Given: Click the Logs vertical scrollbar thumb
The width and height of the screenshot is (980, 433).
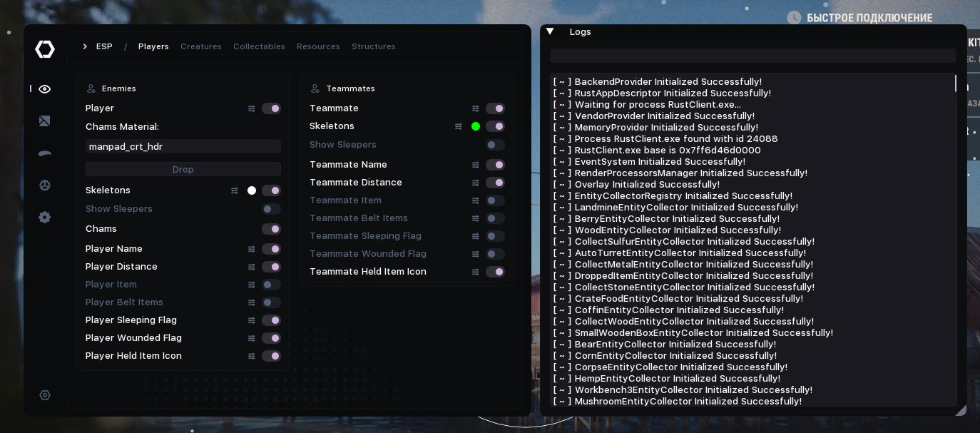Looking at the screenshot, I should pyautogui.click(x=955, y=83).
